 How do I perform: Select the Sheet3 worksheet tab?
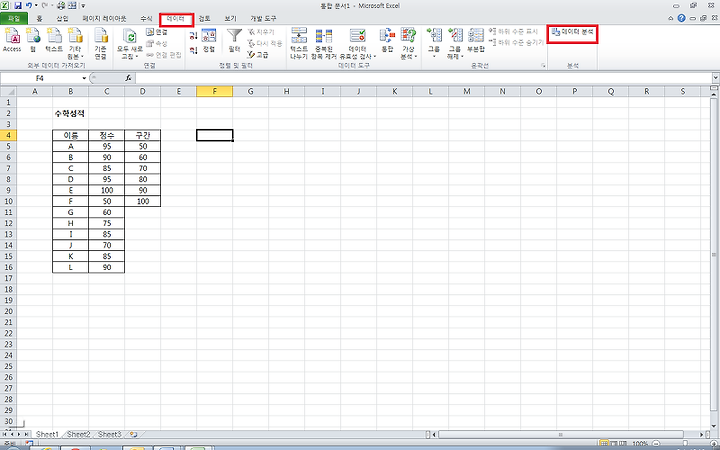(109, 434)
